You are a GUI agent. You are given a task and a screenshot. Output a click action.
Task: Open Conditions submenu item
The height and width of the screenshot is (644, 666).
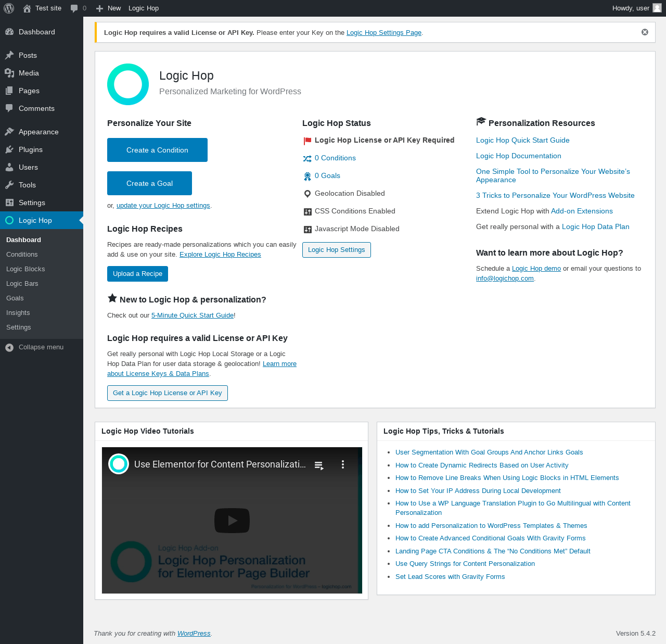pos(22,255)
